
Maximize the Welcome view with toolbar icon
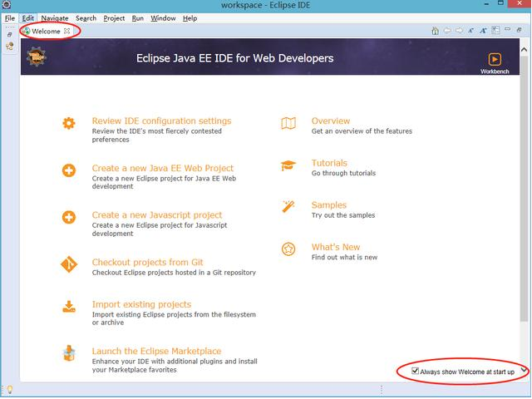[x=519, y=30]
